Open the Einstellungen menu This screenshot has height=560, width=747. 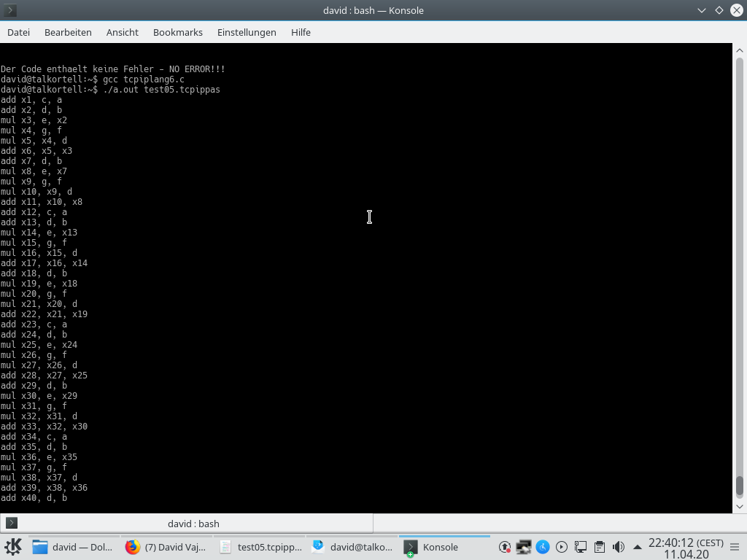point(247,32)
